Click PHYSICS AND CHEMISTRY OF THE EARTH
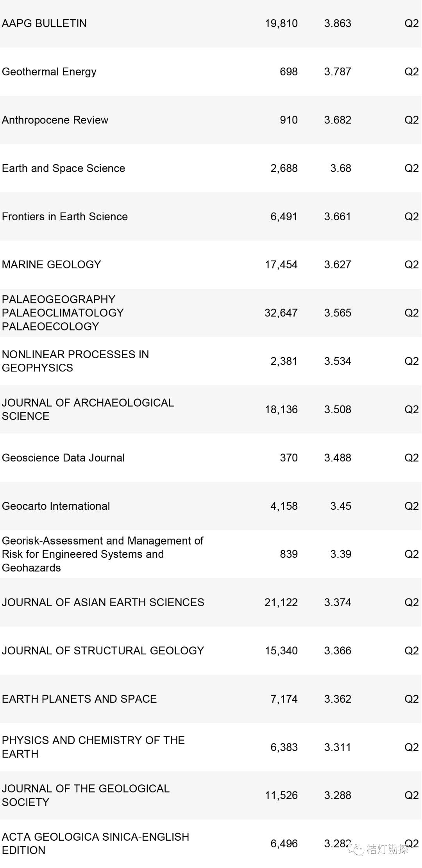Image resolution: width=422 pixels, height=868 pixels. [x=93, y=747]
